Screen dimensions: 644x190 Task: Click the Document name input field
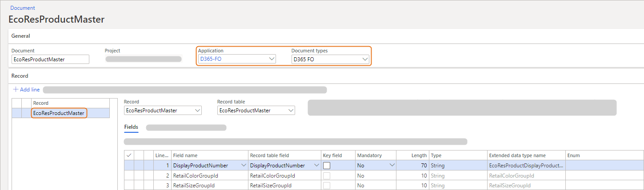pos(50,59)
